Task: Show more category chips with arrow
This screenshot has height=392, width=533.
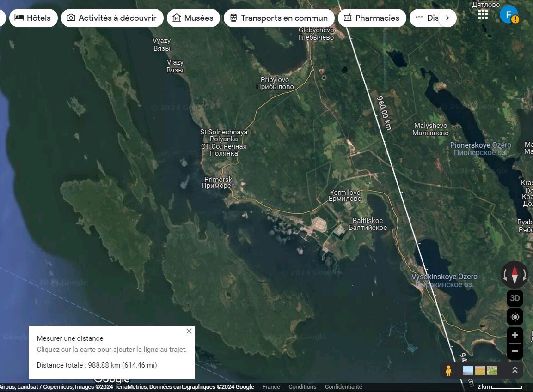Action: coord(447,18)
